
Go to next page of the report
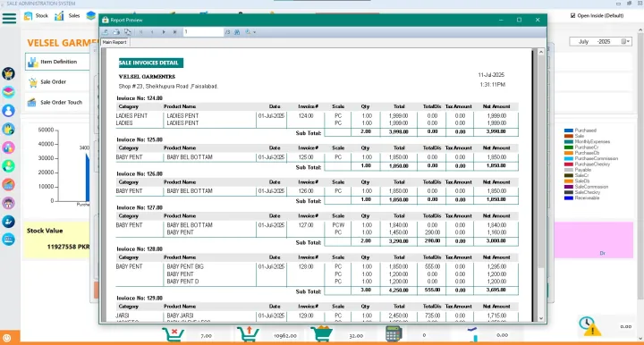(164, 32)
